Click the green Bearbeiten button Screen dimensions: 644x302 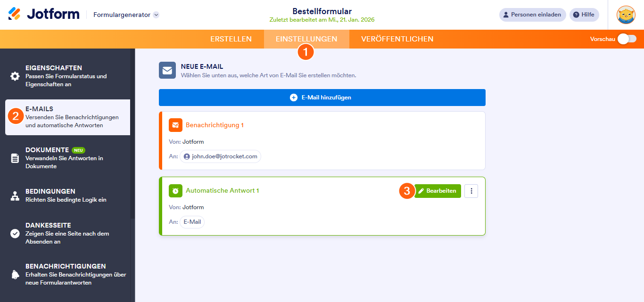coord(438,191)
